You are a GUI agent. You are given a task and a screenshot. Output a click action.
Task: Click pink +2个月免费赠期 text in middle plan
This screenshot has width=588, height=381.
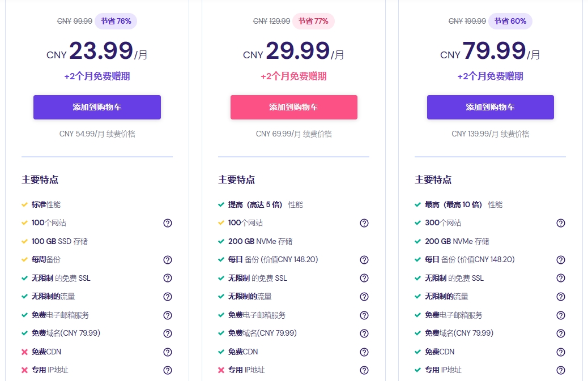293,76
